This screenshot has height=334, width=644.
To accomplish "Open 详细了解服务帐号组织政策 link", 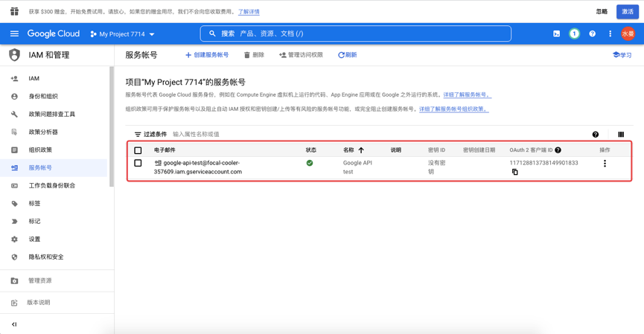I will (454, 109).
